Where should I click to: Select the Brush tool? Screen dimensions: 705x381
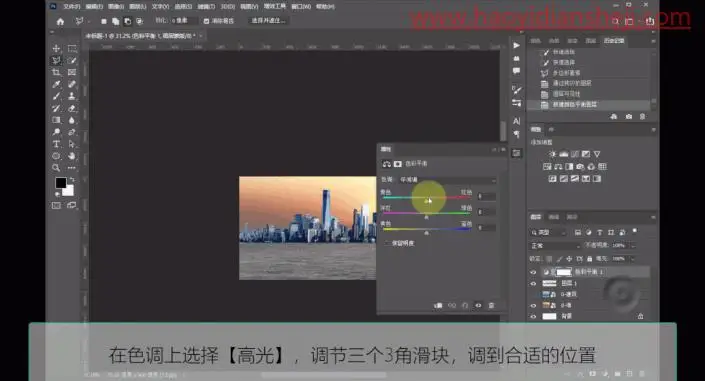pyautogui.click(x=56, y=96)
